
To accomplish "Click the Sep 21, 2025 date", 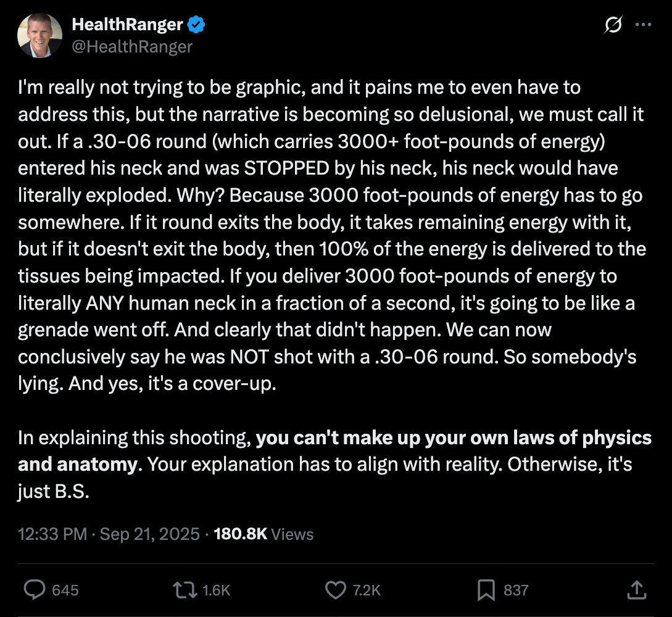I will point(149,534).
